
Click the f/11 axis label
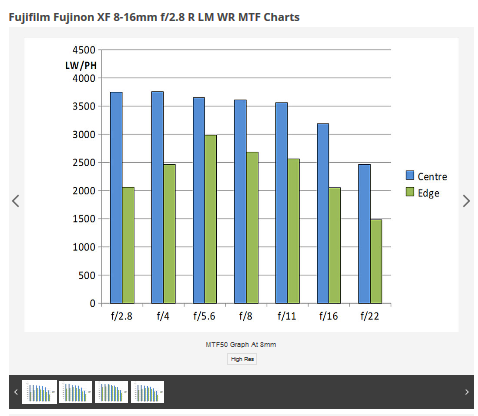pos(287,316)
